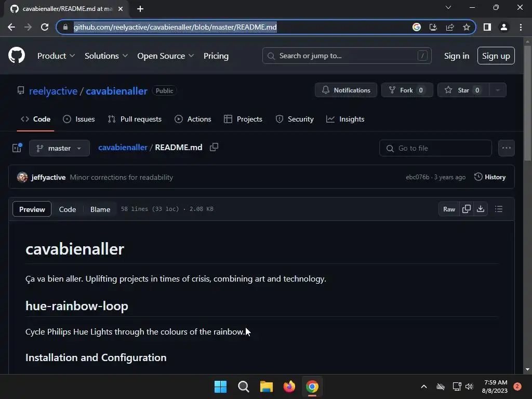
Task: Fork the repository
Action: (x=407, y=90)
